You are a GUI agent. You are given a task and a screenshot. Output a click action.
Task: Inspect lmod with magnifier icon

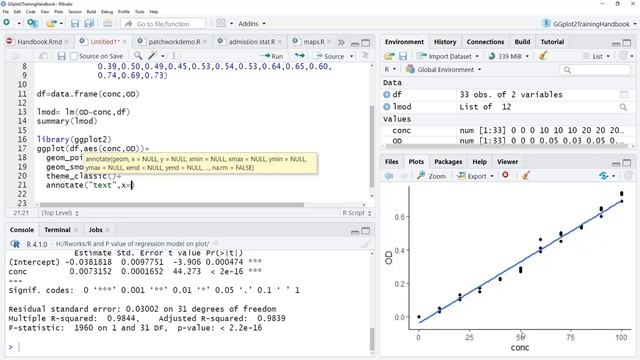coord(623,107)
